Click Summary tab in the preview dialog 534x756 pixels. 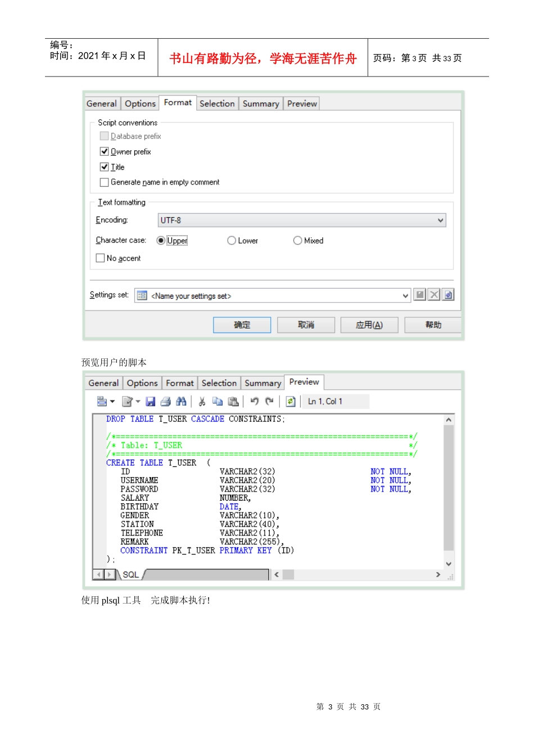tap(263, 383)
